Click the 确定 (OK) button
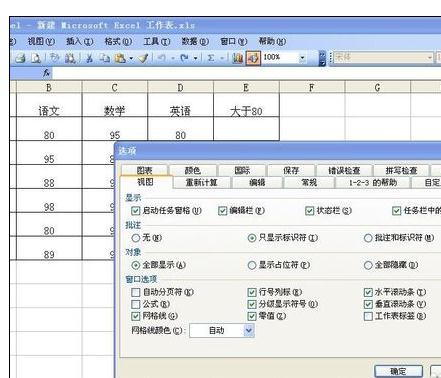 click(398, 371)
